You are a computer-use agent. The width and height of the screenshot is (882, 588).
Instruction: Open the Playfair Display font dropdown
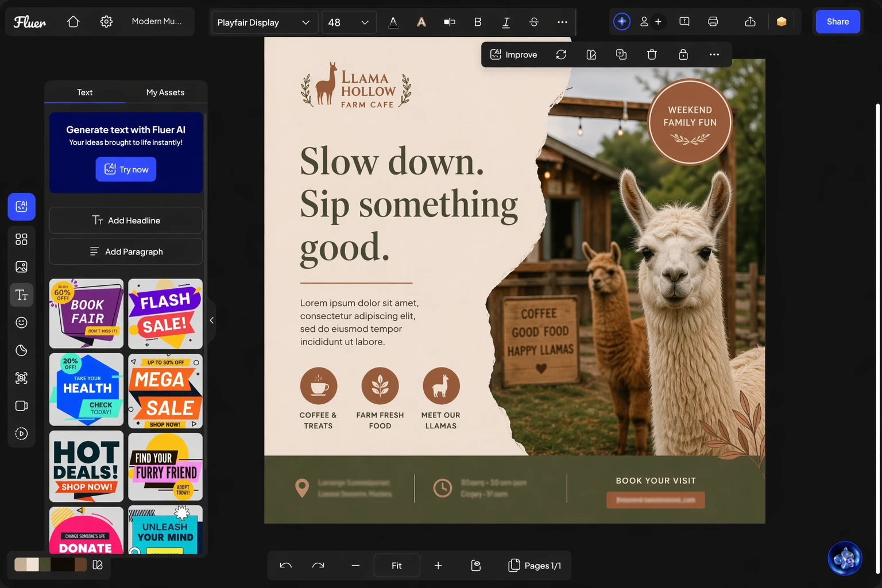[264, 22]
